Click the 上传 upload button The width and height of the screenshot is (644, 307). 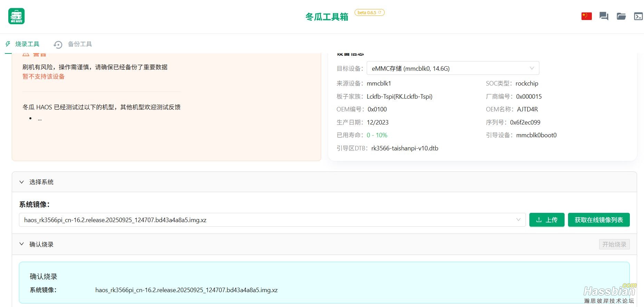547,220
